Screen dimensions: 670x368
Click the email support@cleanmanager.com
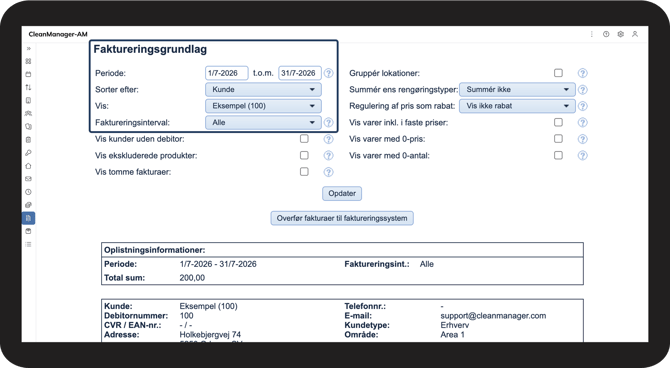coord(493,316)
